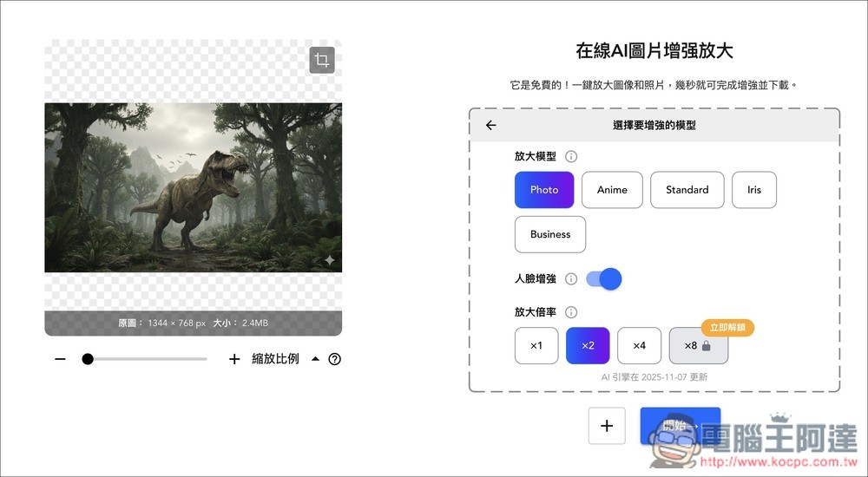Open the crop tool on the image preview
868x477 pixels.
click(322, 60)
